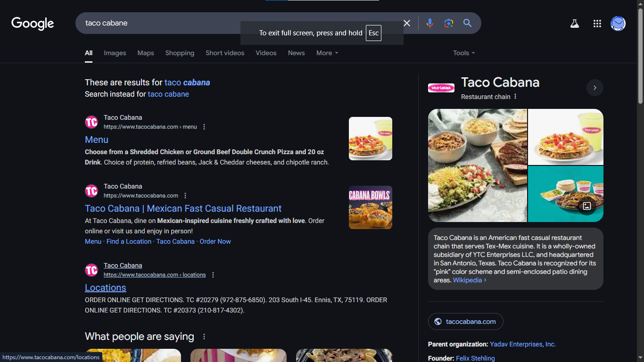This screenshot has height=362, width=644.
Task: Click the Order Now sitelink
Action: click(215, 241)
